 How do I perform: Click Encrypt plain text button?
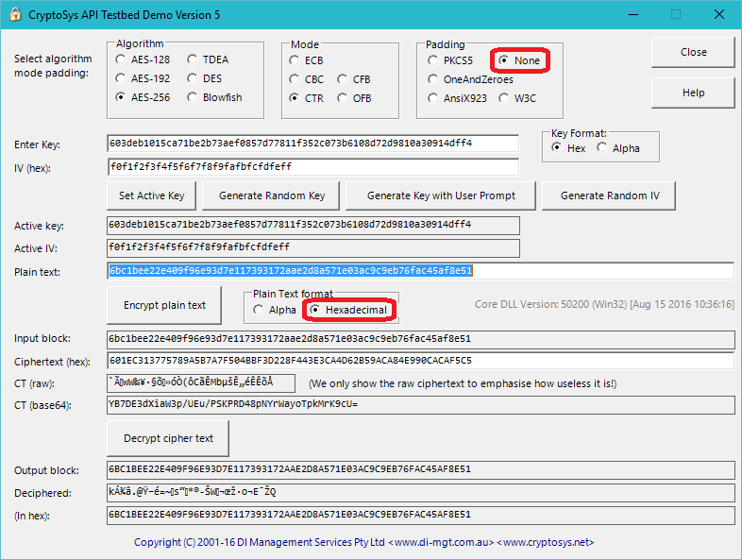pos(164,305)
